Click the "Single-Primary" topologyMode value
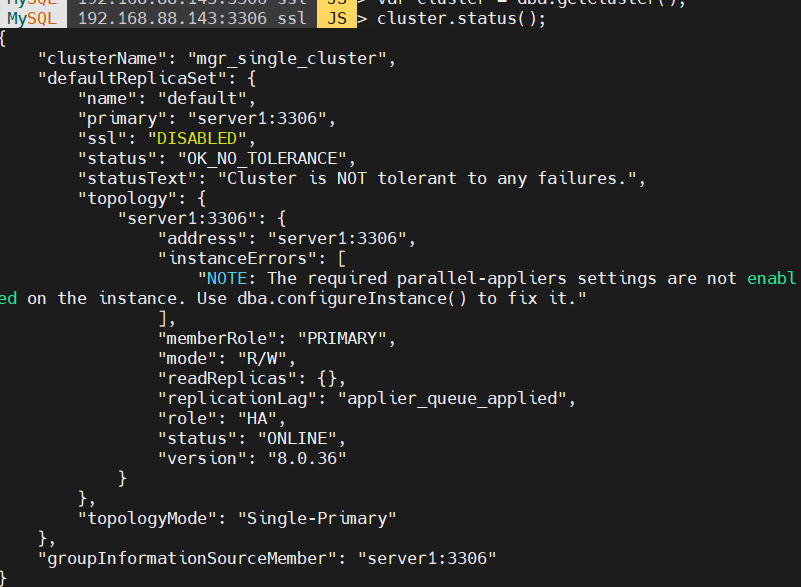 [317, 518]
